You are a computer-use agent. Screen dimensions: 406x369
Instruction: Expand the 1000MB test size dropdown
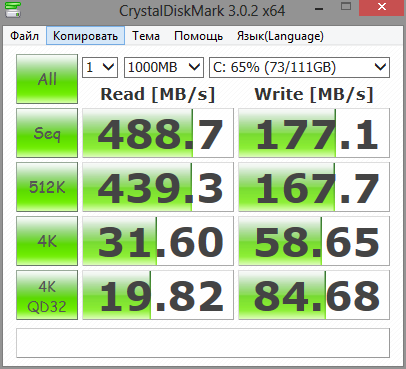click(x=164, y=67)
